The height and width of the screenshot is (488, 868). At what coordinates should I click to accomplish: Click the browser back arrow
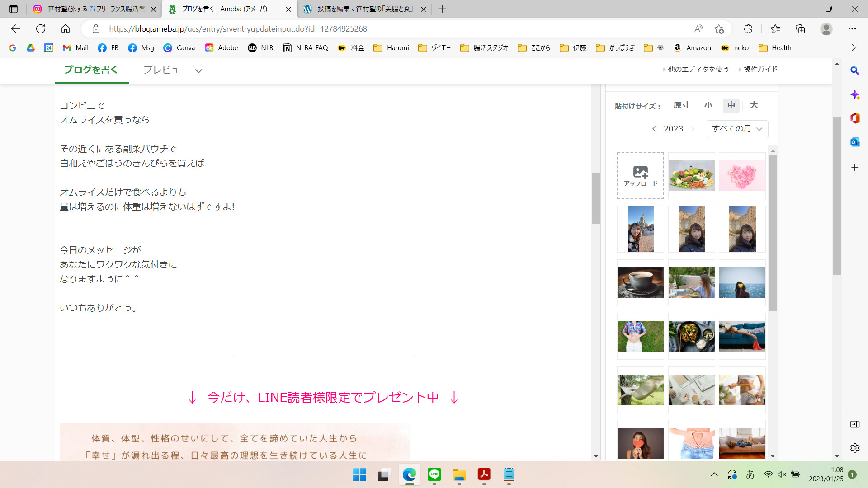(16, 29)
